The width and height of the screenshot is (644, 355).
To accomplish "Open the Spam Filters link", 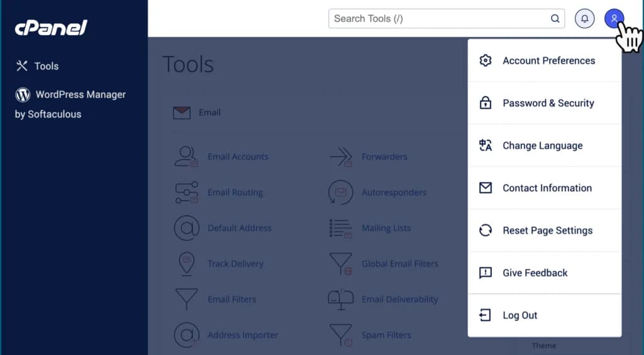I will 386,335.
